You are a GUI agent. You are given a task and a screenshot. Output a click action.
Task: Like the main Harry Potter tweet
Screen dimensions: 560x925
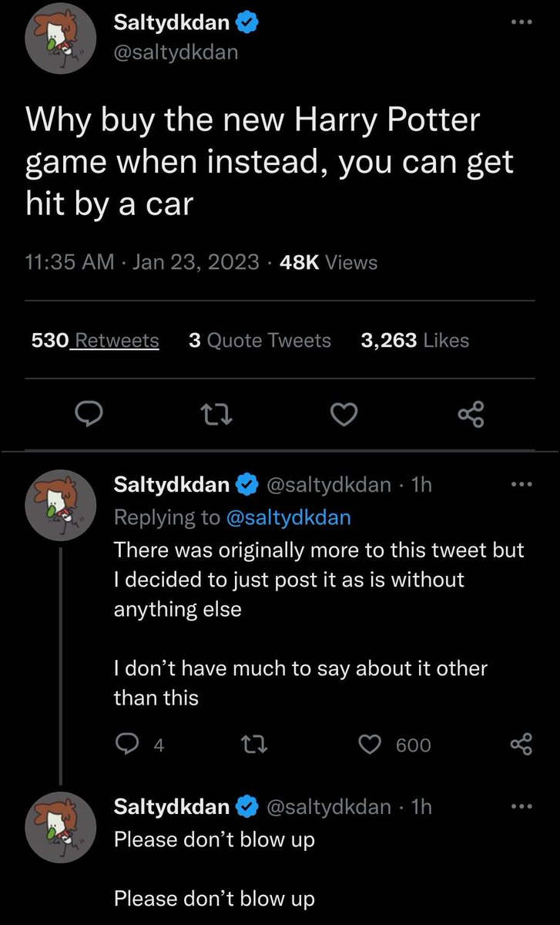(344, 416)
